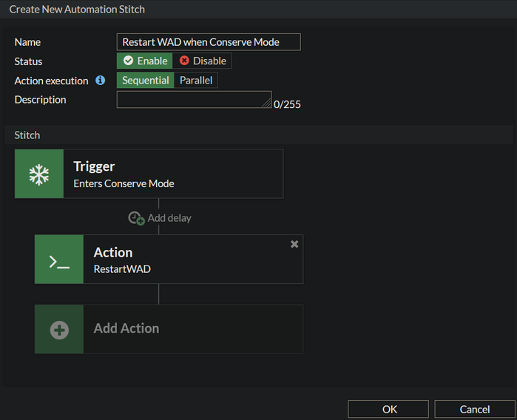This screenshot has width=517, height=420.
Task: Click the snowflake Trigger icon
Action: tap(38, 174)
